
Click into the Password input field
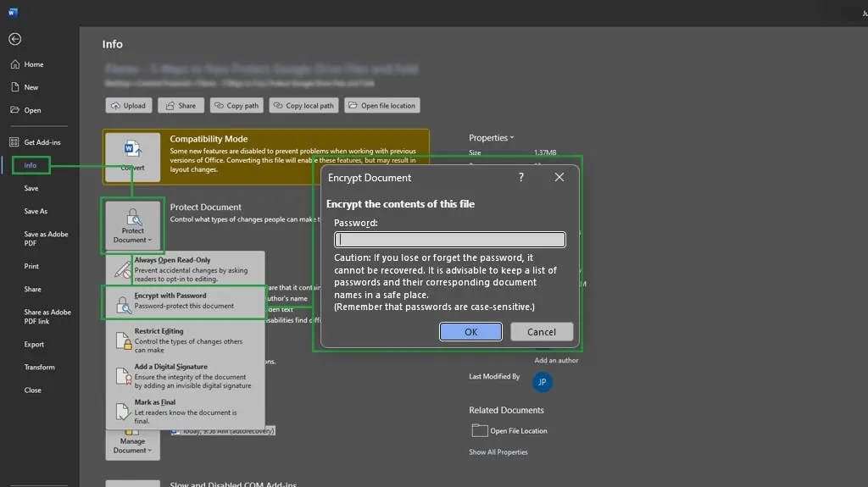(x=449, y=240)
